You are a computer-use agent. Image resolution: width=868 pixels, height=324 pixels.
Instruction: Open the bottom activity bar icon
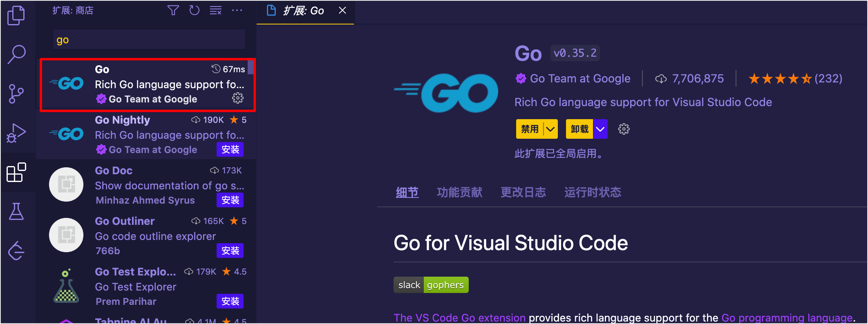16,251
